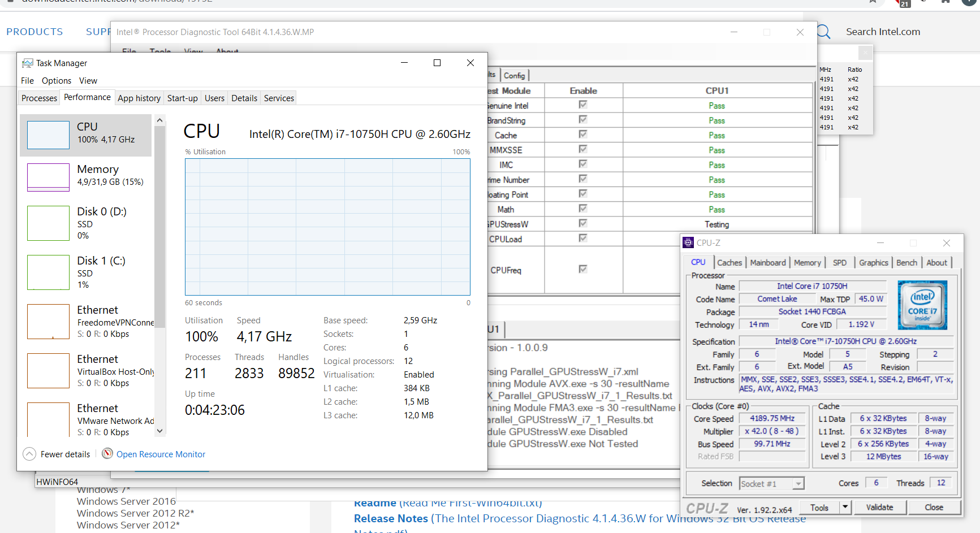Viewport: 980px width, 533px height.
Task: Select Memory in the Task Manager sidebar
Action: click(x=86, y=175)
